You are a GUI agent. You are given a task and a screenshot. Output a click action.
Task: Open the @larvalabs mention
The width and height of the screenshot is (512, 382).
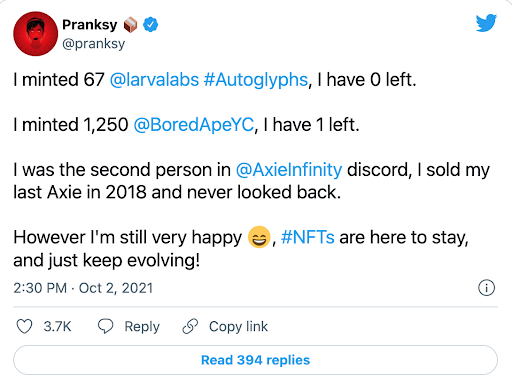click(154, 80)
